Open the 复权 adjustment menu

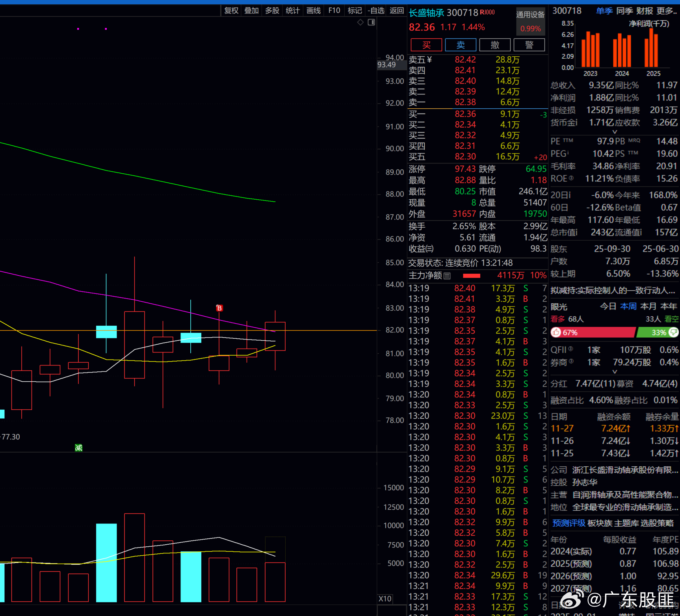tap(232, 11)
